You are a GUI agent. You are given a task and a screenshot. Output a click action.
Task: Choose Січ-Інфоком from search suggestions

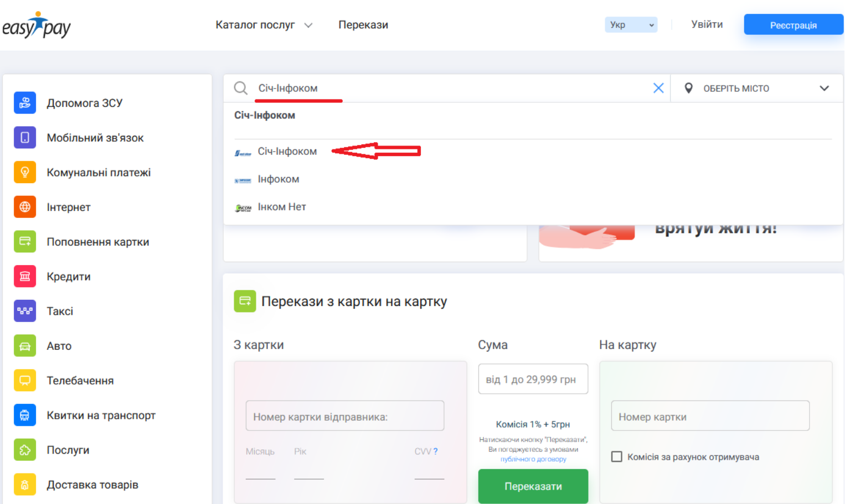(287, 152)
